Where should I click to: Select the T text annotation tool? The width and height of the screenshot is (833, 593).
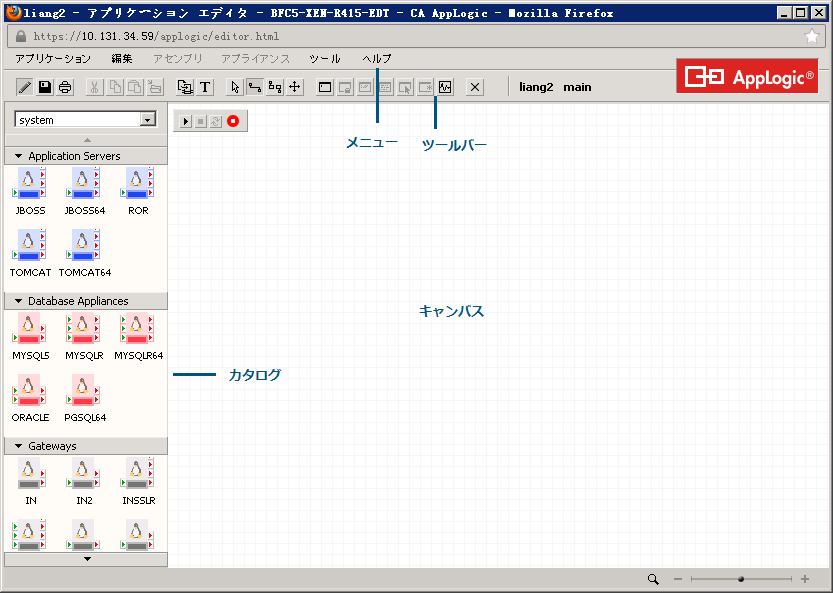point(205,87)
